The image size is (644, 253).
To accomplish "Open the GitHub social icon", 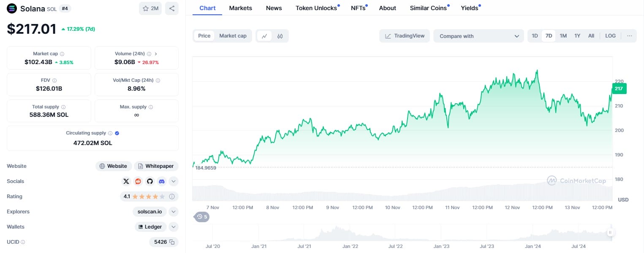I will (x=149, y=181).
